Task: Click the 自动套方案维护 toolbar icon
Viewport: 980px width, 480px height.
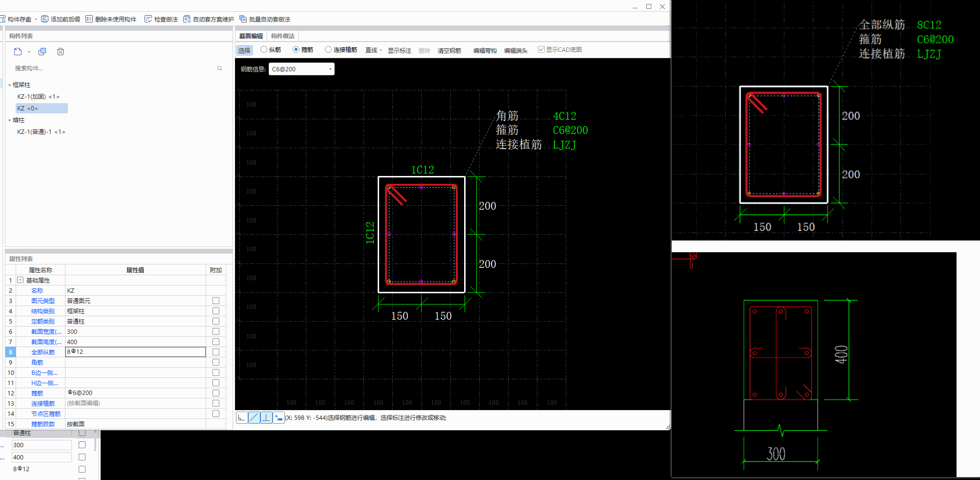Action: click(187, 19)
